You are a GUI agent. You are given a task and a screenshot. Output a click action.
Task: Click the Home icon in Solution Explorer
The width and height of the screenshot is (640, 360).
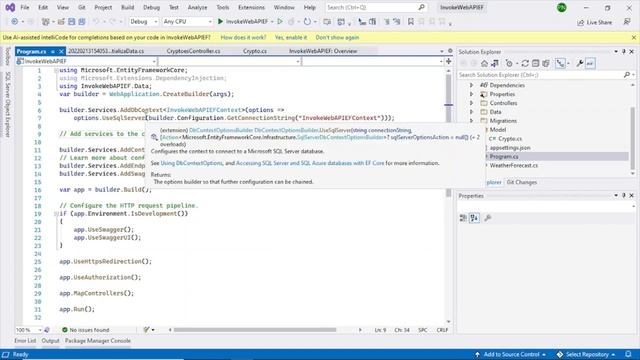[x=484, y=63]
